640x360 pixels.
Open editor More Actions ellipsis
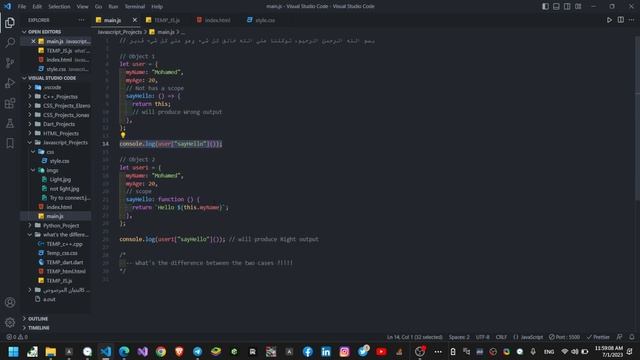631,20
